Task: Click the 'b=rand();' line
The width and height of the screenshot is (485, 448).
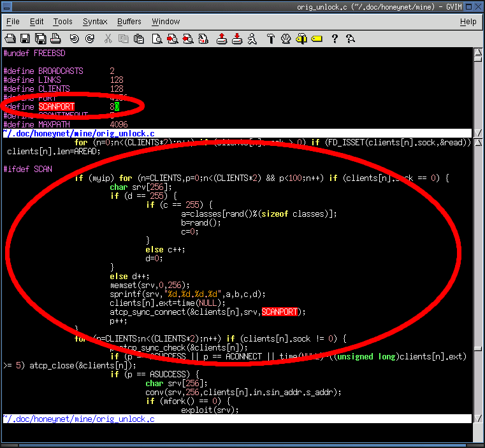Action: tap(201, 223)
